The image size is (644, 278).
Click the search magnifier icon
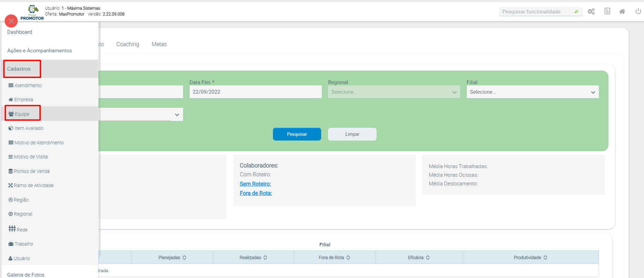click(576, 12)
